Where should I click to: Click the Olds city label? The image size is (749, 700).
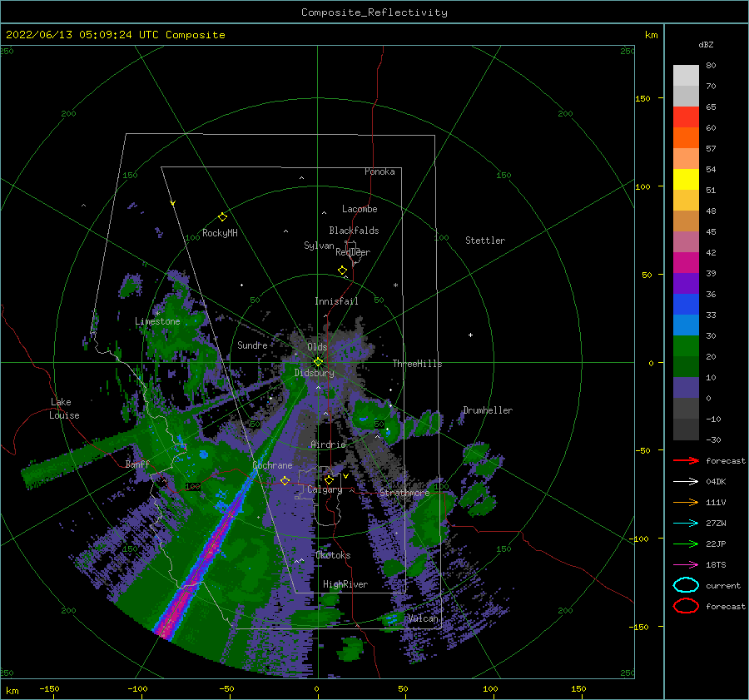pos(317,347)
